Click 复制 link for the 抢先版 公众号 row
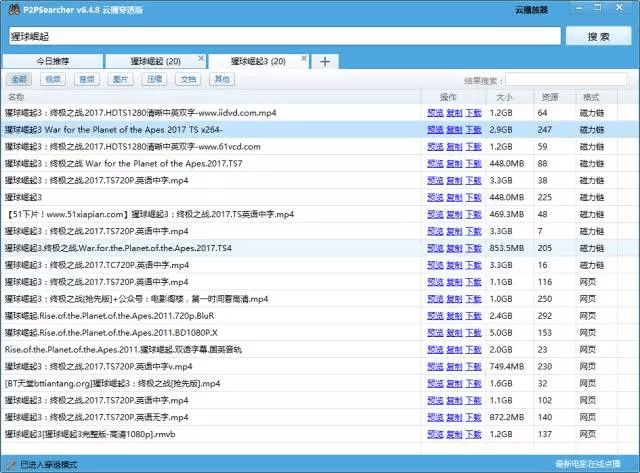The image size is (640, 473). click(x=454, y=299)
